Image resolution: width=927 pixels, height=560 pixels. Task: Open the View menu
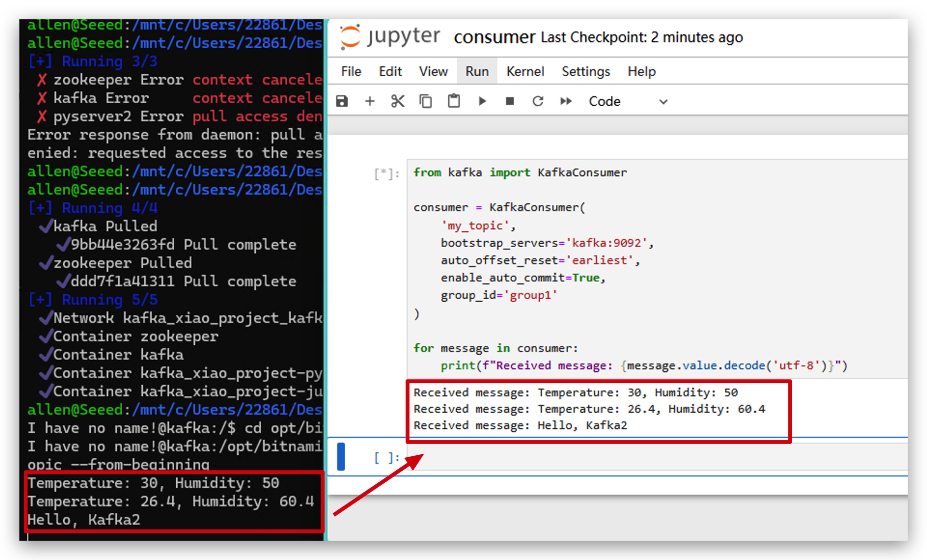pyautogui.click(x=433, y=71)
